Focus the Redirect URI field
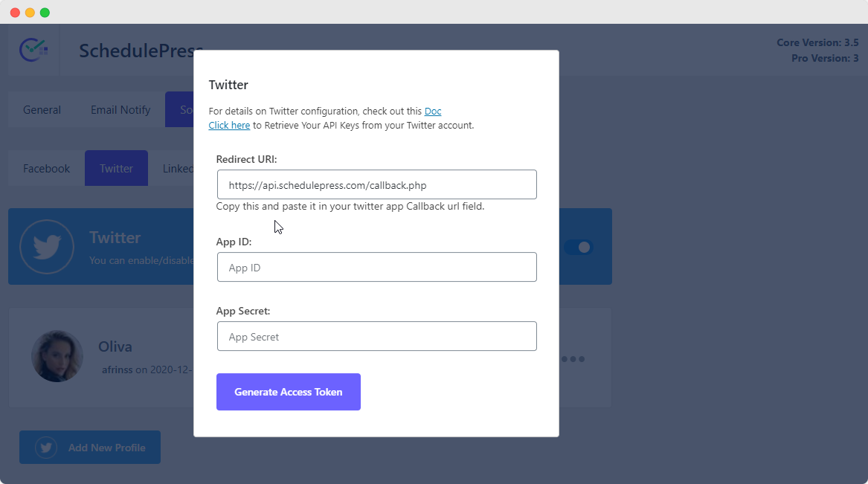 (x=377, y=184)
